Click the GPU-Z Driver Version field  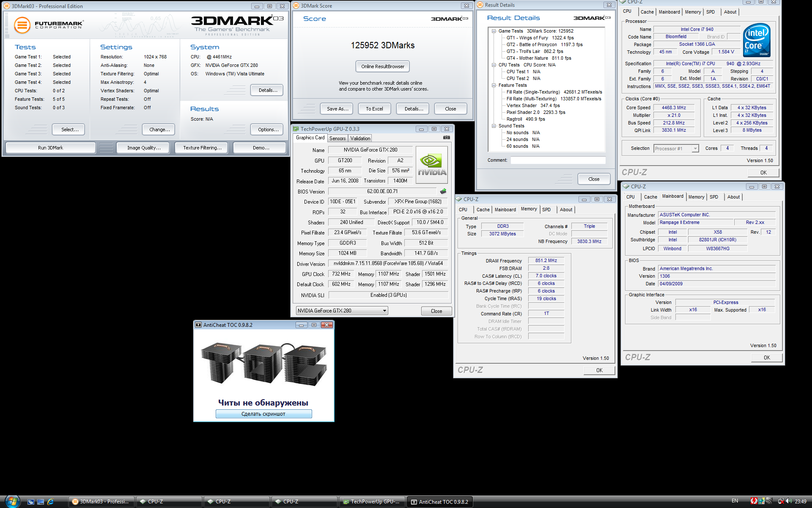pyautogui.click(x=388, y=263)
